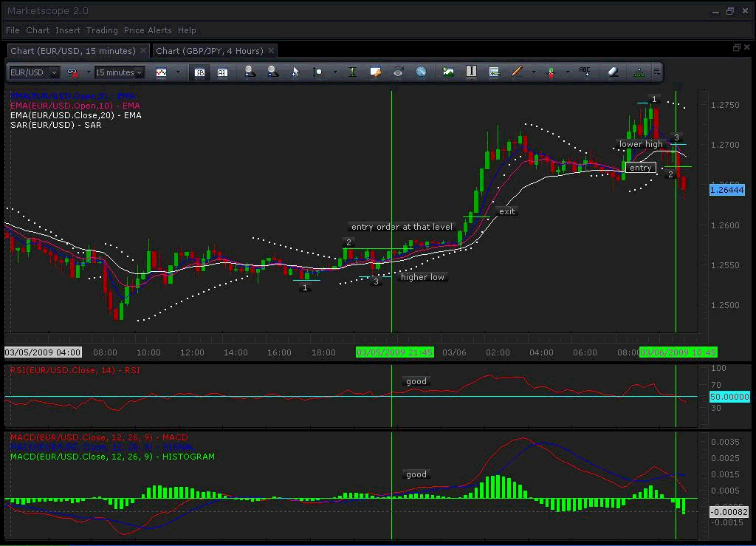Open the Insert menu
This screenshot has height=546, width=756.
coord(68,30)
